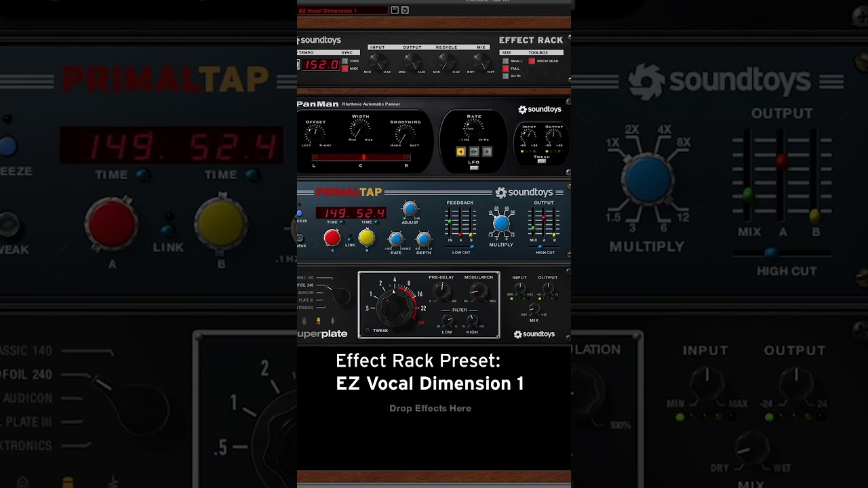Viewport: 868px width, 488px height.
Task: Click the Effect Rack Recycle knob
Action: (446, 61)
